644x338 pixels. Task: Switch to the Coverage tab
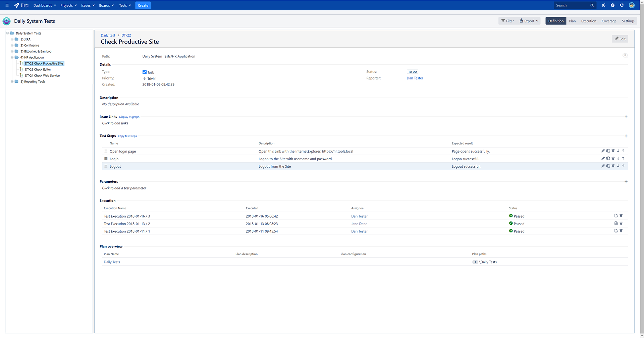tap(609, 20)
